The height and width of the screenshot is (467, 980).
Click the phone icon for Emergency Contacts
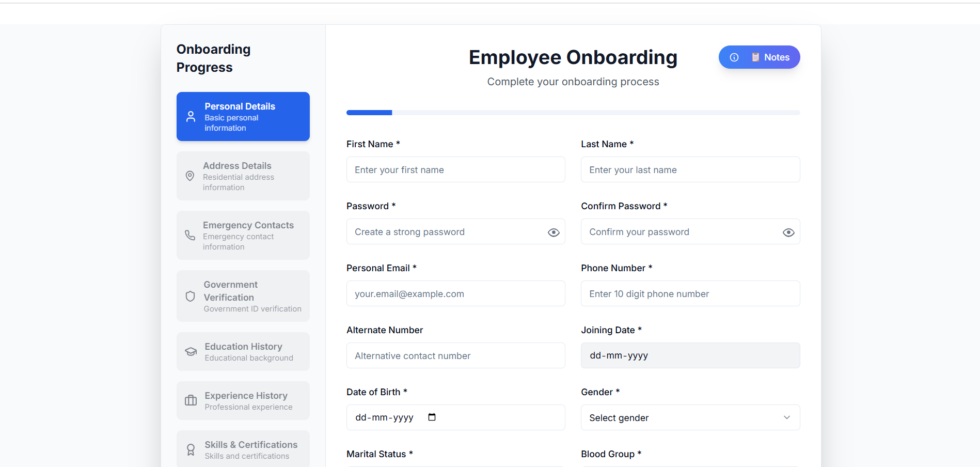coord(190,236)
